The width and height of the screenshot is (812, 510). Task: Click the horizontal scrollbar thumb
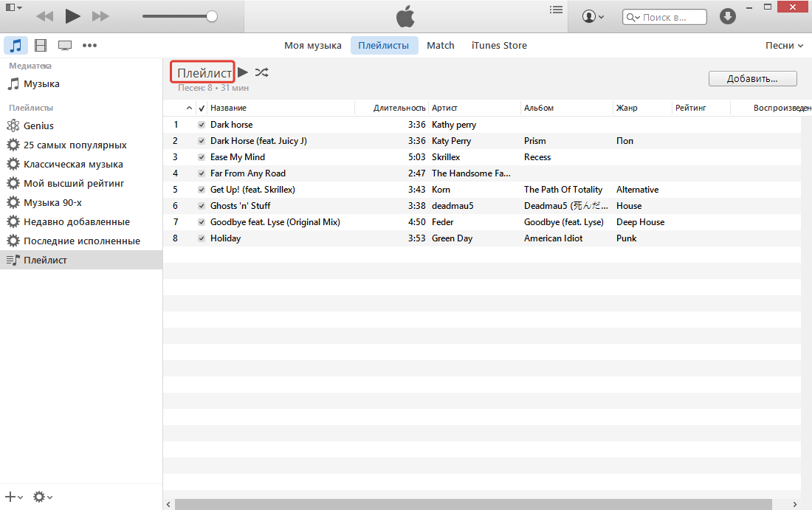click(473, 504)
